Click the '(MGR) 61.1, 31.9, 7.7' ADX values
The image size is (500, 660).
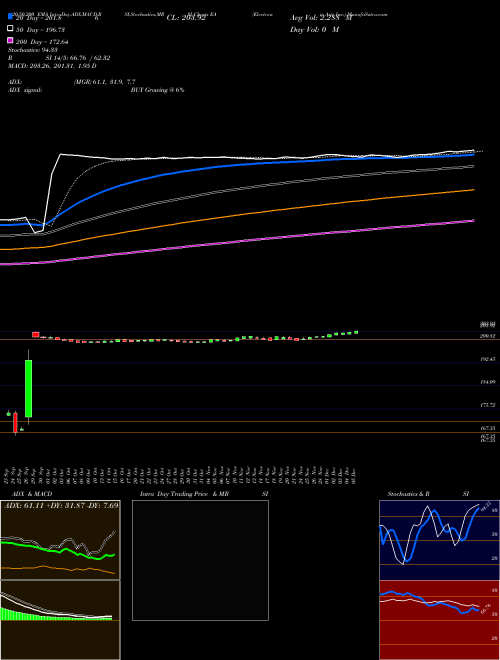[x=104, y=82]
